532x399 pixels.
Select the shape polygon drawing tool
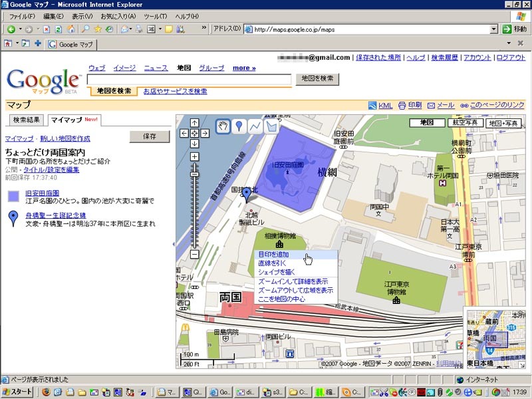point(271,126)
